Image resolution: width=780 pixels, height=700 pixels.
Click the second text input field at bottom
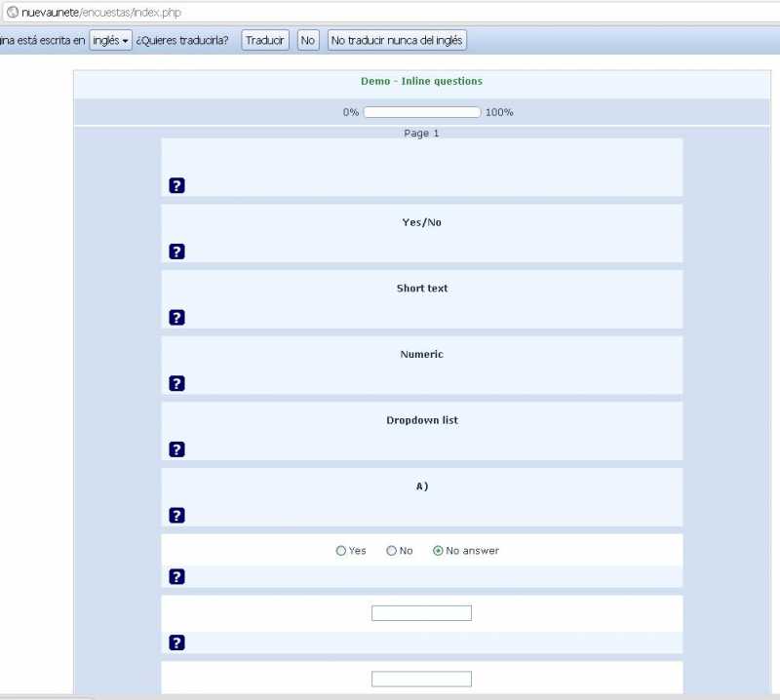[421, 679]
